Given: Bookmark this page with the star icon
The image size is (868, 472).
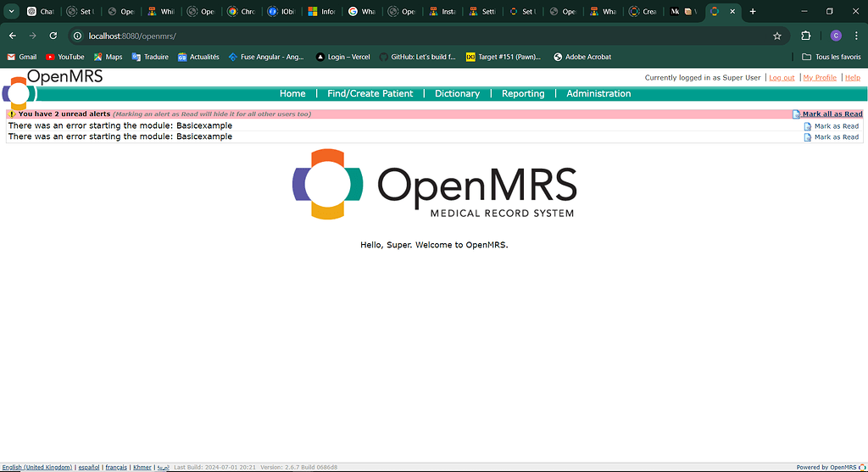Looking at the screenshot, I should pos(777,36).
